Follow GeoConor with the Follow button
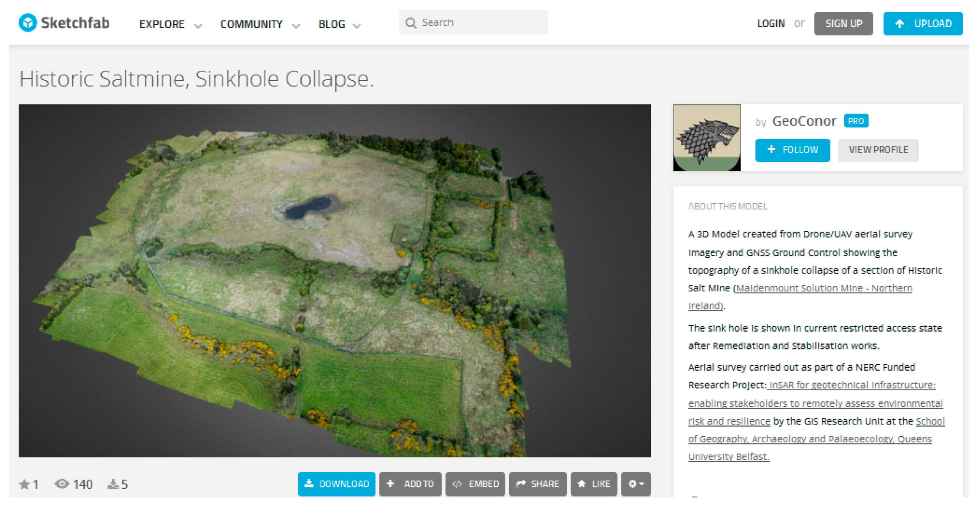Screen dimensions: 980x510 [x=792, y=150]
